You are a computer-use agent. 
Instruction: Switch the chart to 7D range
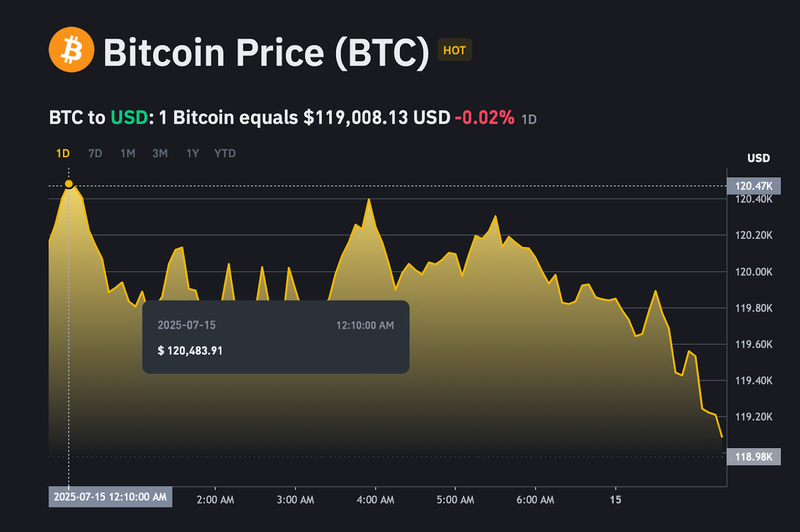pos(95,153)
